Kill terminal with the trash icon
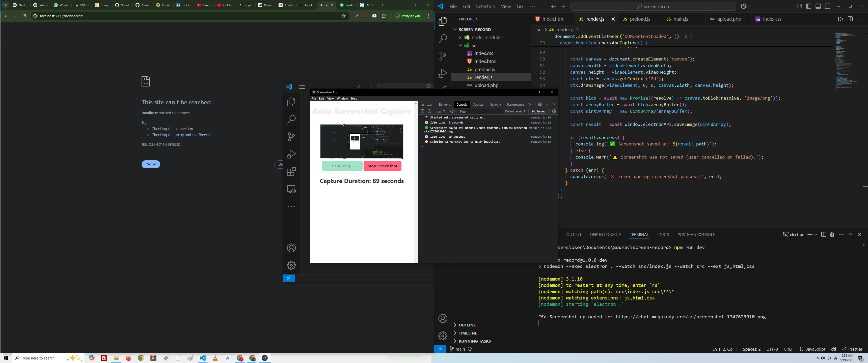The height and width of the screenshot is (363, 868). pos(832,234)
